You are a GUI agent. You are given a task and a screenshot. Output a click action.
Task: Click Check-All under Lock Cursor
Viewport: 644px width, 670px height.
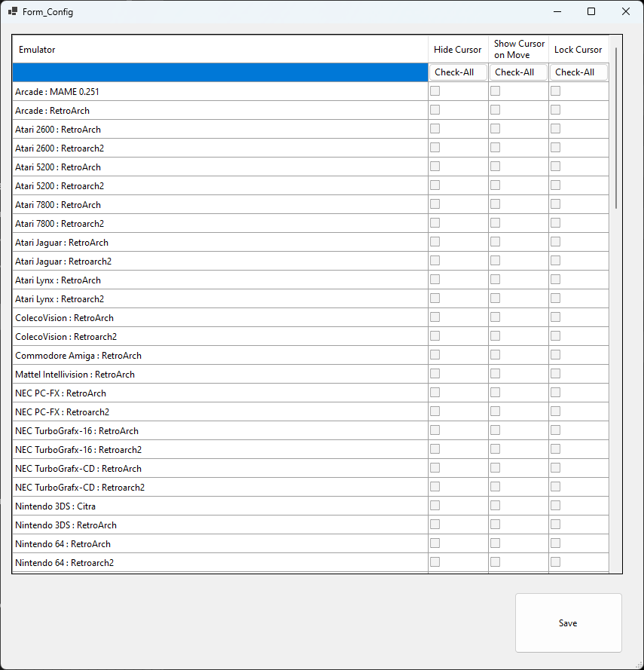(578, 72)
